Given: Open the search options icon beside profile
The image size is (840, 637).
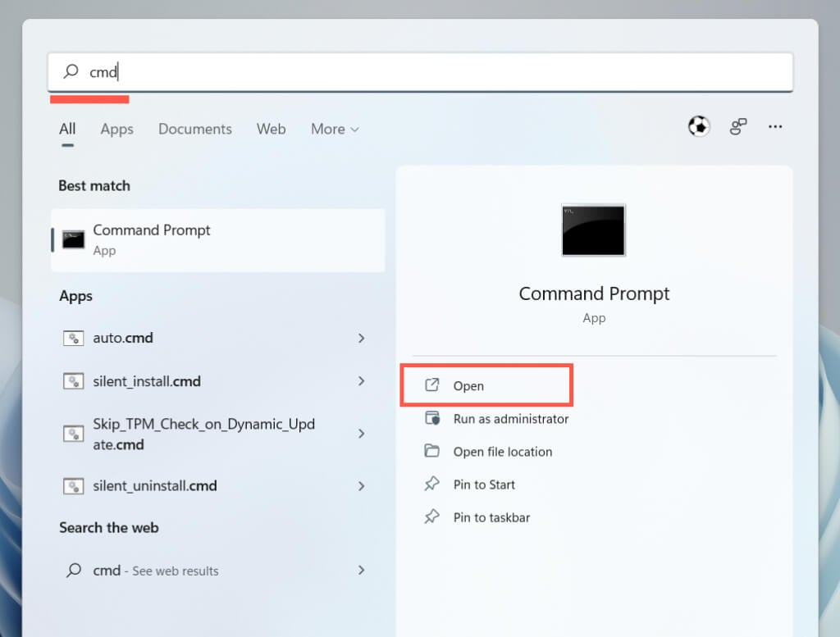Looking at the screenshot, I should 738,126.
